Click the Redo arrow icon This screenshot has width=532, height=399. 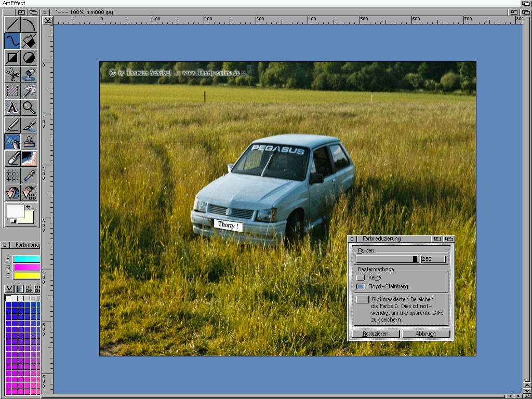point(29,193)
